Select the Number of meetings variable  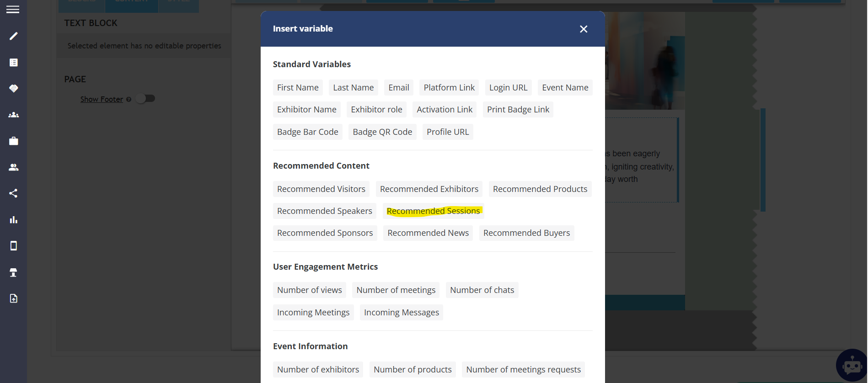coord(396,290)
